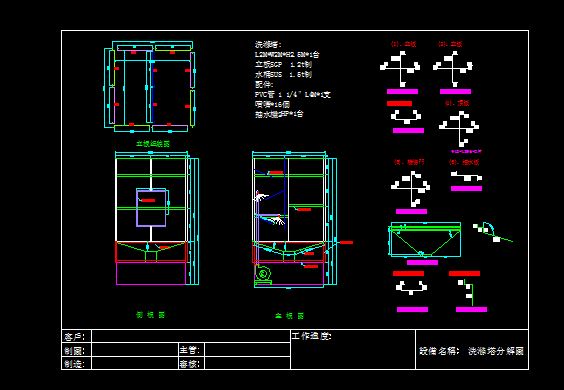Select the angled hinge detail right of the tank
This screenshot has height=390, width=564.
[x=492, y=232]
